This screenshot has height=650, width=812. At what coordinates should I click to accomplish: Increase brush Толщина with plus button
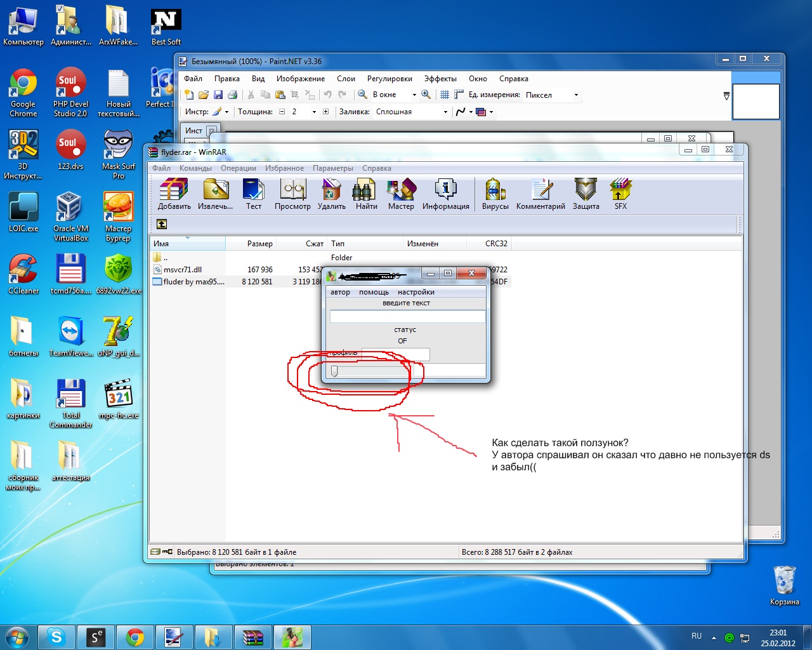click(x=326, y=112)
